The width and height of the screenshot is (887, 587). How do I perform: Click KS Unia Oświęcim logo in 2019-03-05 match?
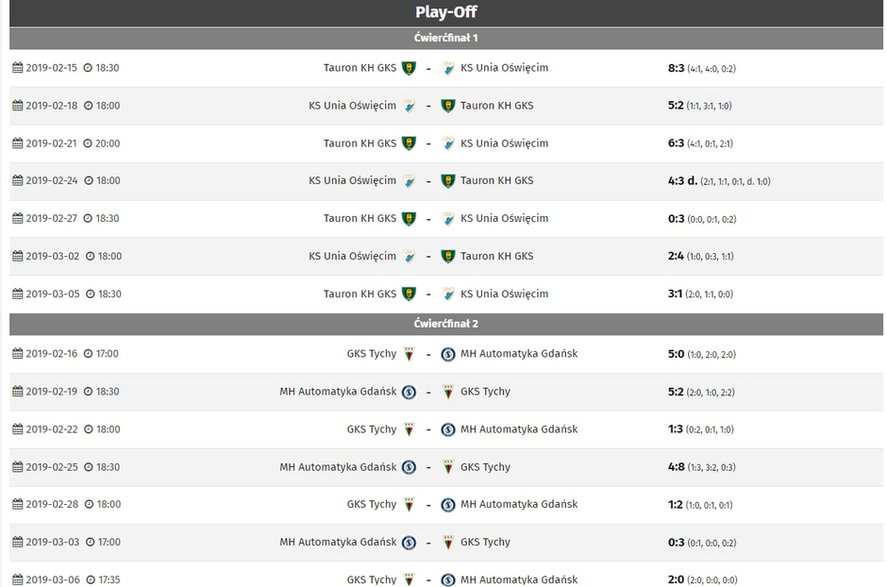pyautogui.click(x=448, y=294)
